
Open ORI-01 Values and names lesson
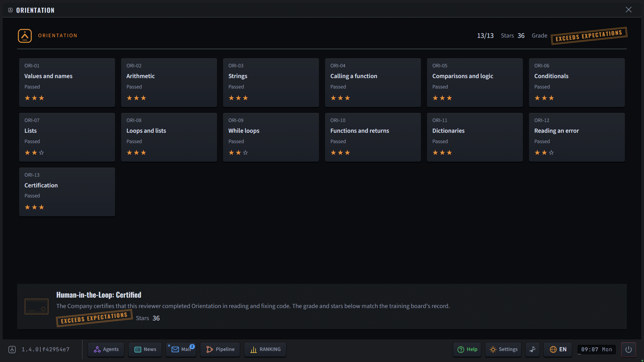coord(67,82)
